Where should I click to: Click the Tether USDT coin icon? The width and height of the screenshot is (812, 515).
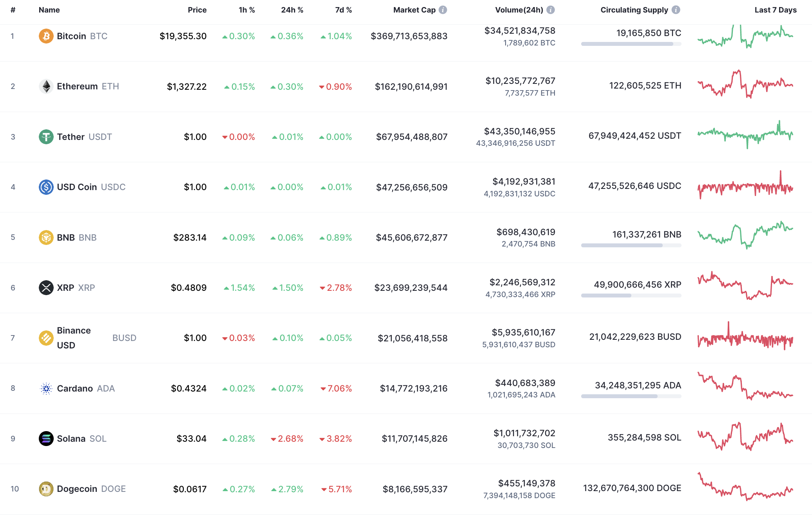(x=46, y=136)
